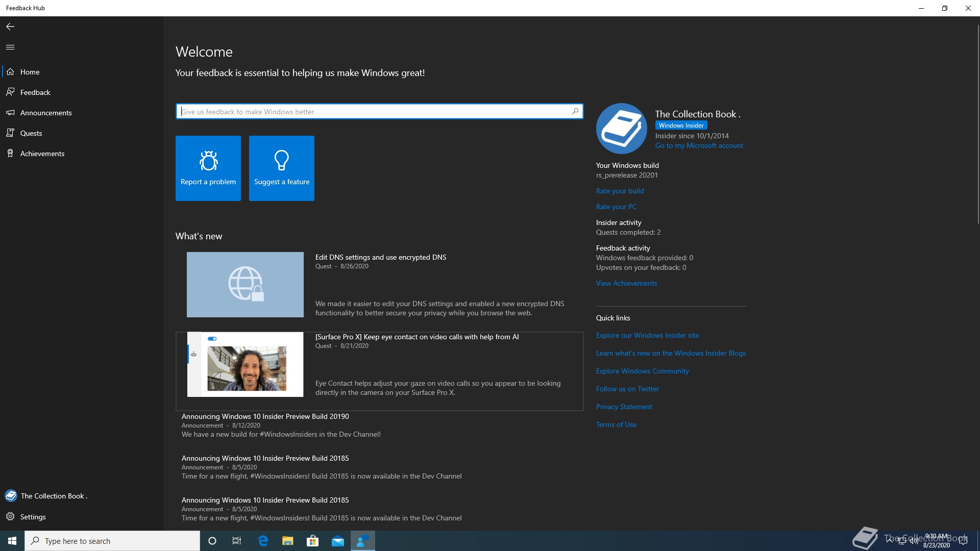
Task: Click 'Insider since 10/1/2014' text
Action: [692, 136]
